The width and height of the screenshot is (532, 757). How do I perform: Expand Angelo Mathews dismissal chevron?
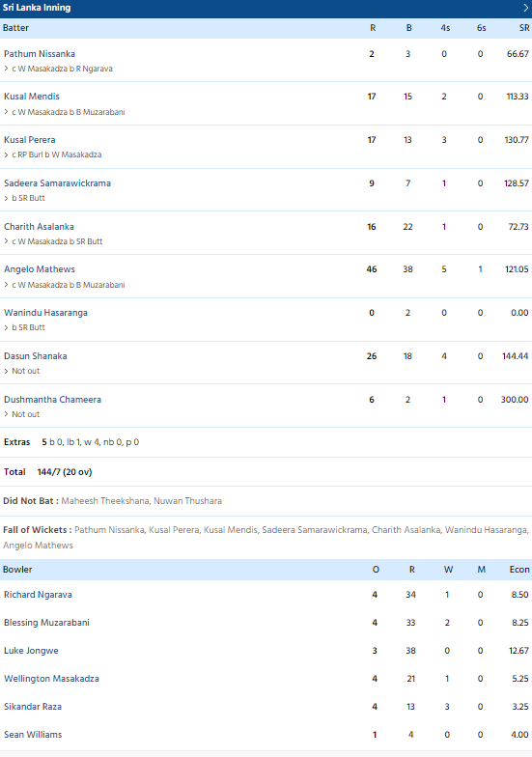6,285
